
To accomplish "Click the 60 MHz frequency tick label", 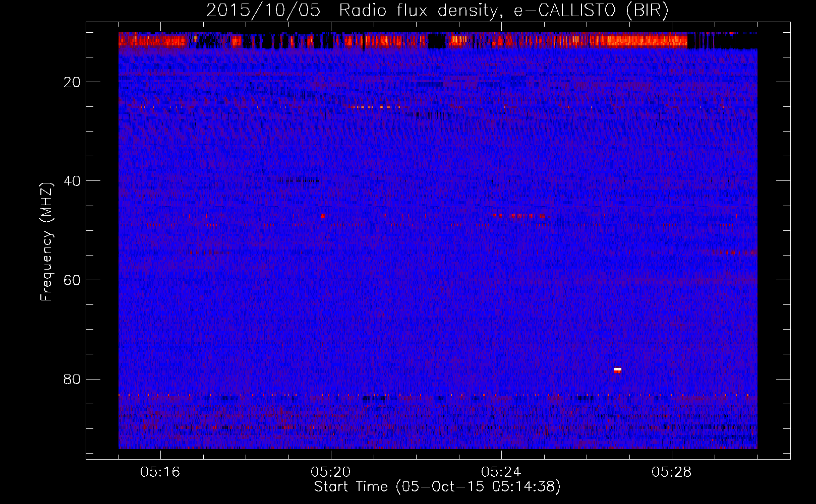I will 73,280.
